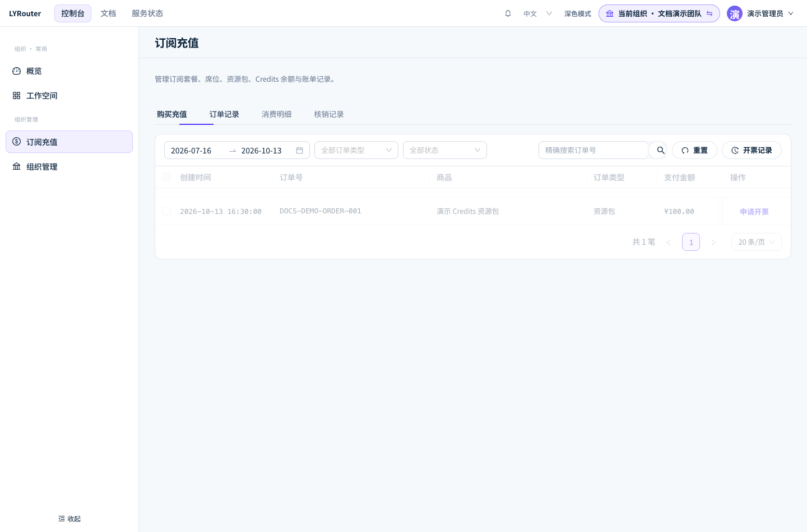The width and height of the screenshot is (807, 532).
Task: Toggle dark mode (深色模式)
Action: click(x=578, y=13)
